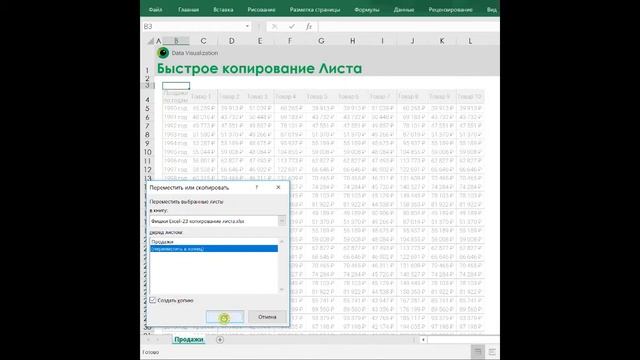Select 'переместить в конец' list item
This screenshot has height=360, width=640.
pyautogui.click(x=214, y=249)
